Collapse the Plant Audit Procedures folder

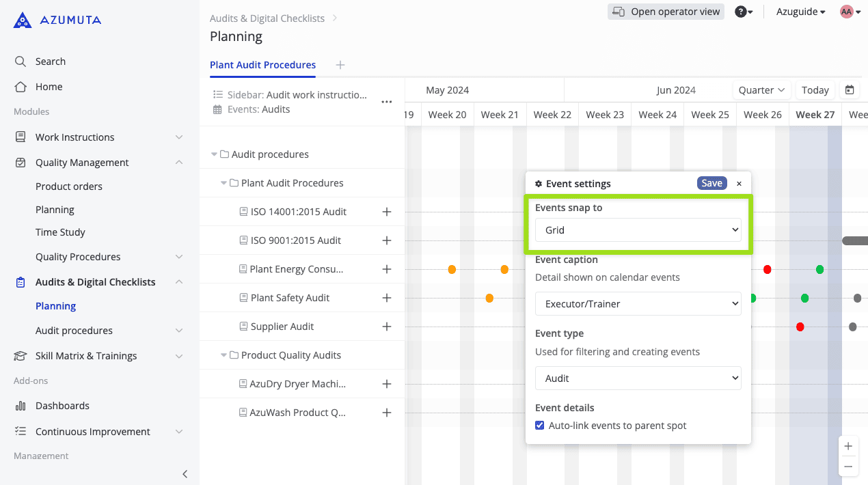224,183
